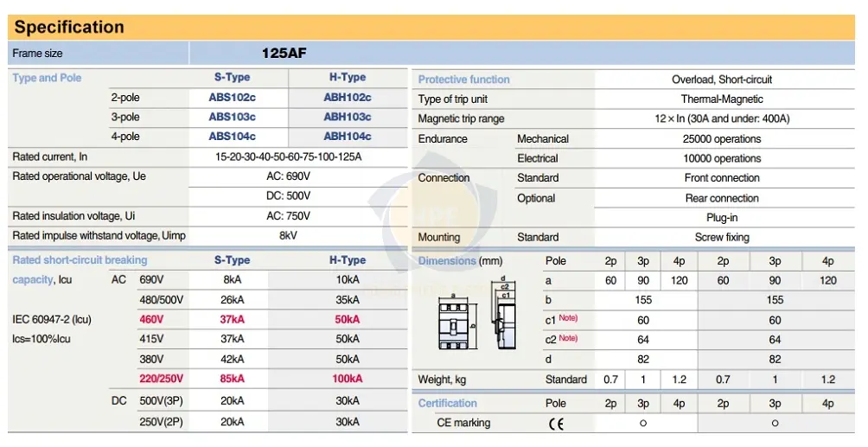Select the AC: 750V value
The width and height of the screenshot is (868, 447).
tap(288, 216)
